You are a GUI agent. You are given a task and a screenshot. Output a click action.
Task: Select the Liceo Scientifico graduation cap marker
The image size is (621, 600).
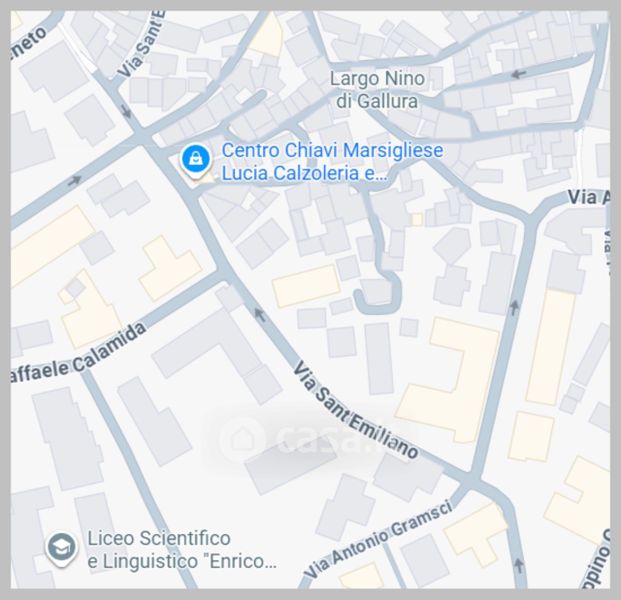coord(61,549)
